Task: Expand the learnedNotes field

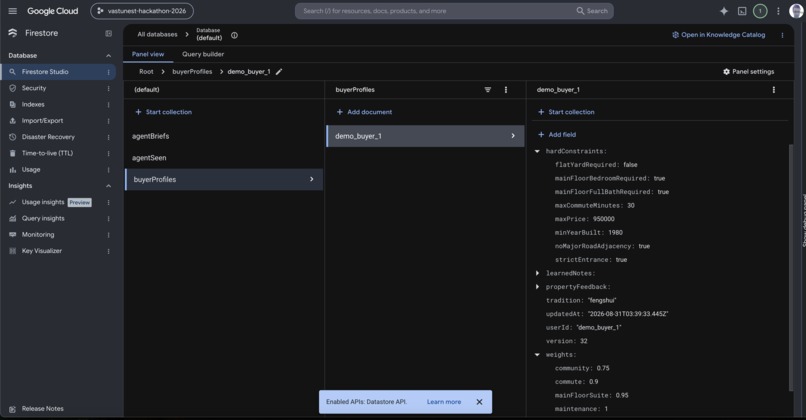Action: coord(537,273)
